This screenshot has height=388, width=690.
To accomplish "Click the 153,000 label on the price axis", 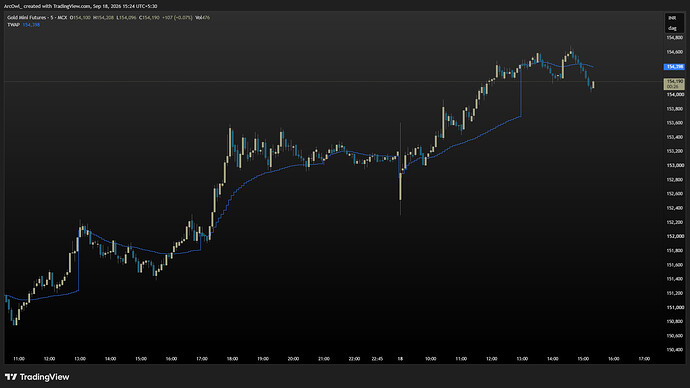I will [675, 165].
